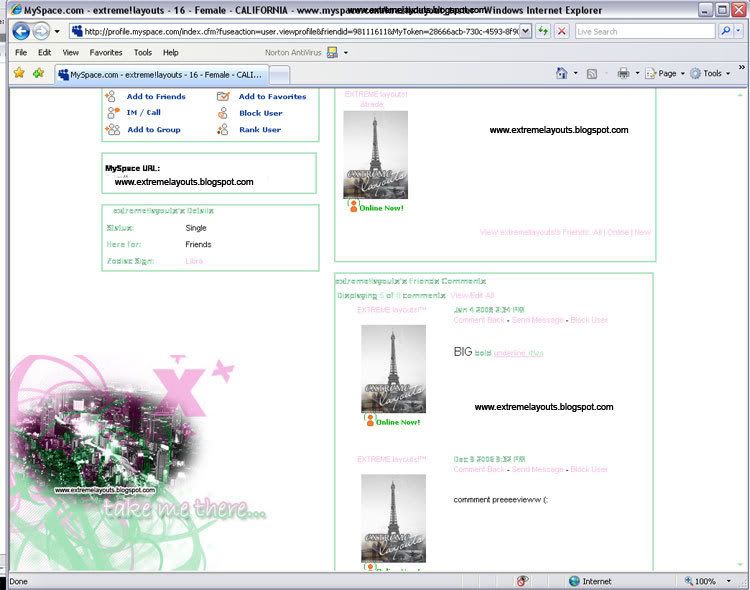This screenshot has height=590, width=750.
Task: Click the Add to Favorites profile link
Action: point(272,96)
